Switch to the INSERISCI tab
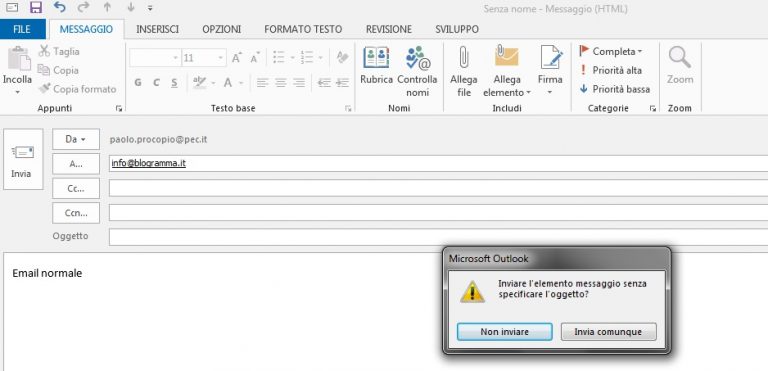Viewport: 768px width, 371px height. [x=157, y=29]
